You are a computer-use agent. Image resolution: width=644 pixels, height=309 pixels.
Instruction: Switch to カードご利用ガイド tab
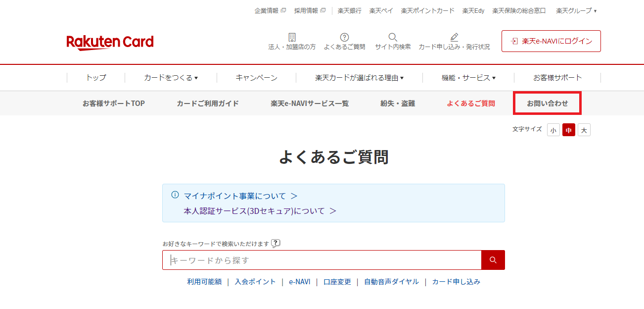208,103
